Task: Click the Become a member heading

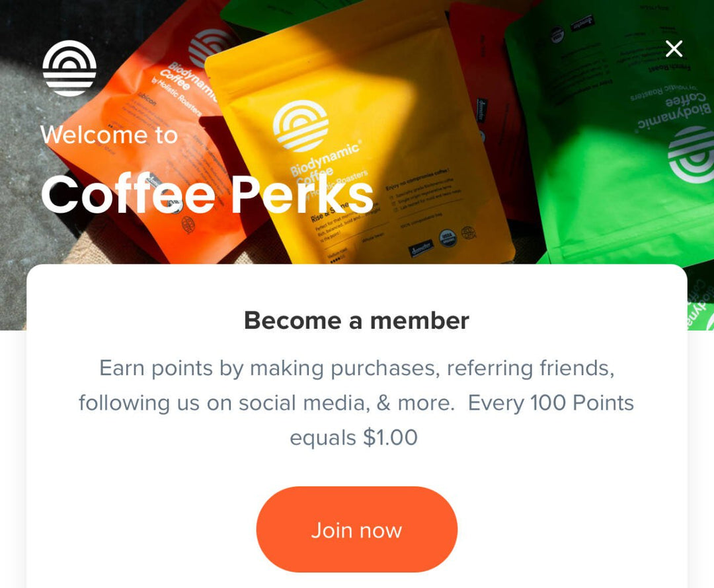Action: tap(356, 320)
